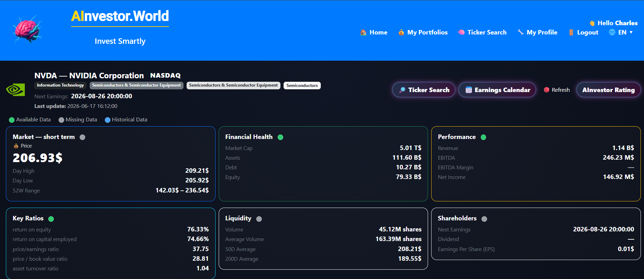Screen dimensions: 644x279
Task: Click the gray status dot next to Liquidity
Action: pos(259,219)
